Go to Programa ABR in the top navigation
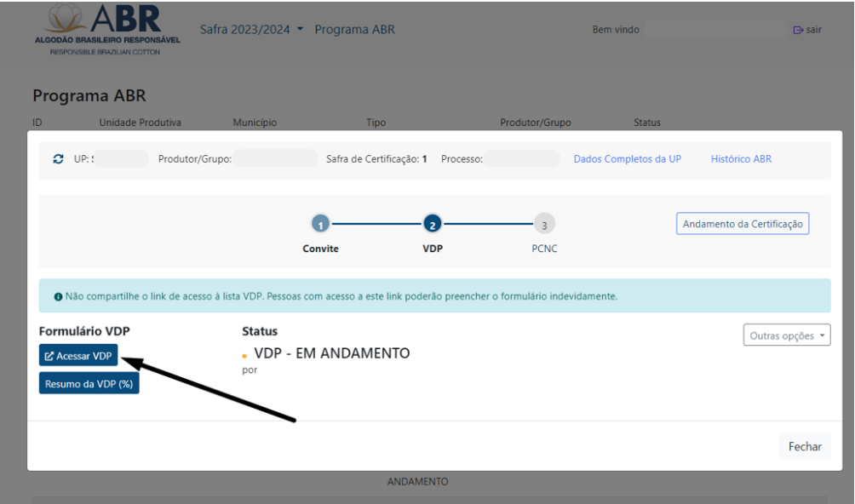The image size is (855, 504). point(354,30)
